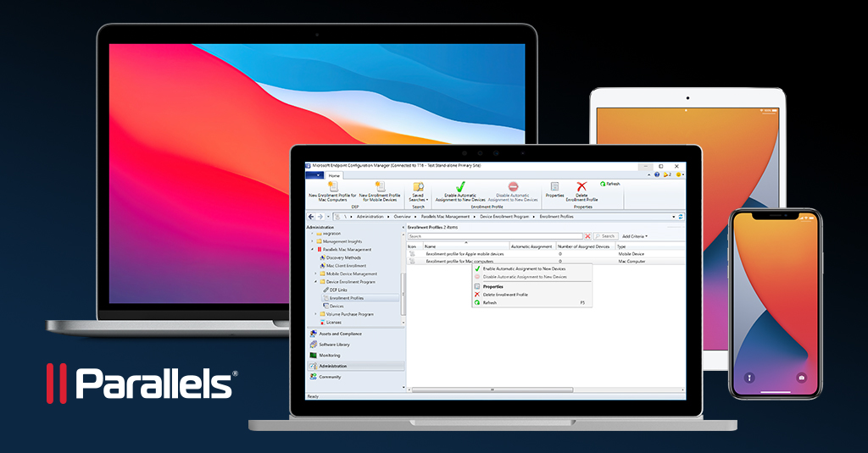Collapse navigation pane with the left arrow

[x=403, y=227]
